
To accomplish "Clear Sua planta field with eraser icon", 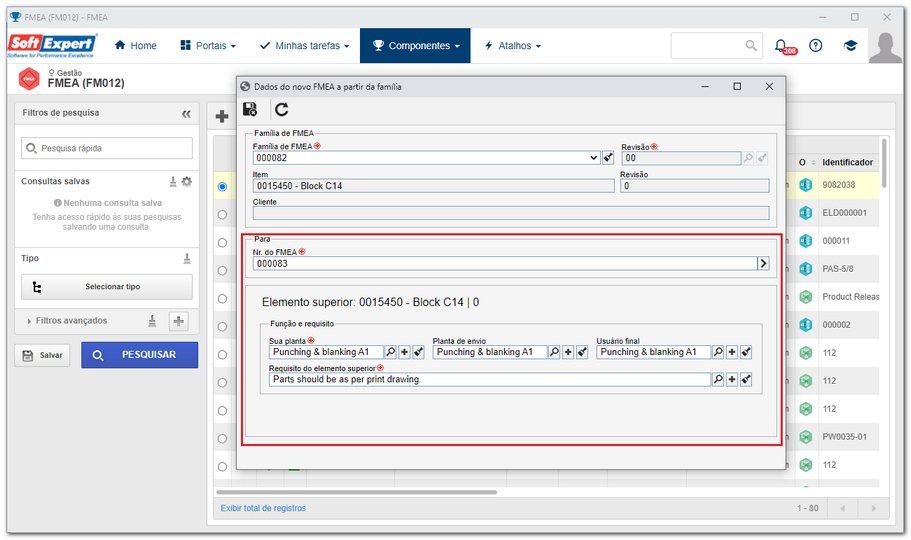I will 419,352.
